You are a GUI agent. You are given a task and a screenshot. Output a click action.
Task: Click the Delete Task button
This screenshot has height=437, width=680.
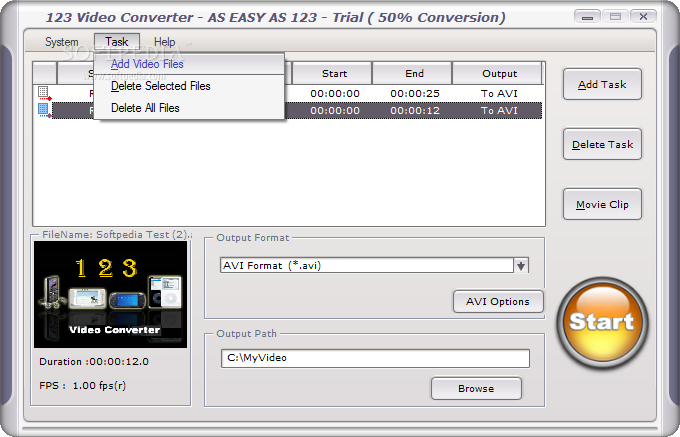tap(602, 144)
